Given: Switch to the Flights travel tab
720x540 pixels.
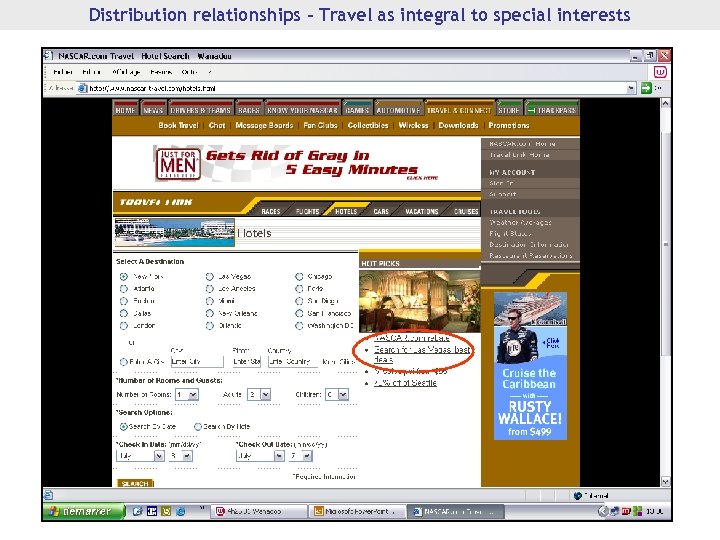Looking at the screenshot, I should point(307,211).
